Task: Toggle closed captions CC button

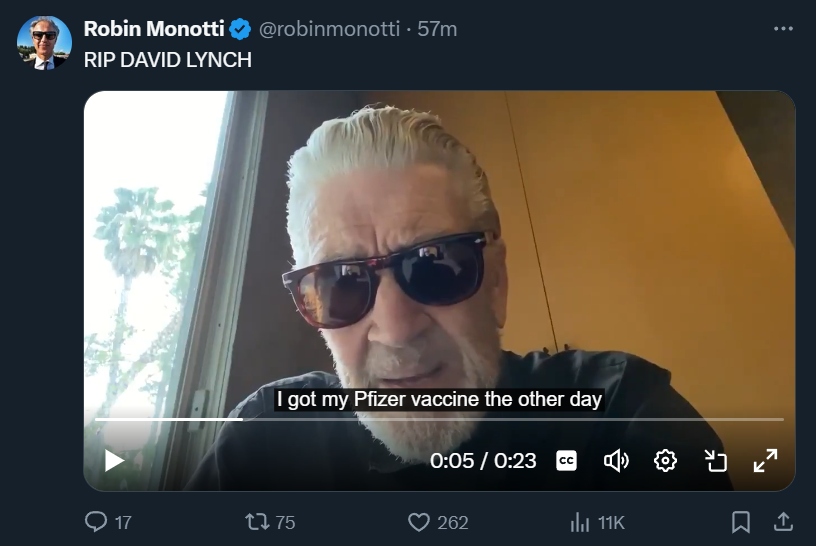Action: [566, 461]
